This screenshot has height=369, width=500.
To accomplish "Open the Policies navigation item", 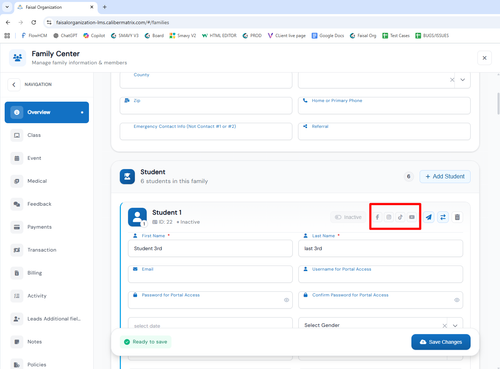I will 47,364.
